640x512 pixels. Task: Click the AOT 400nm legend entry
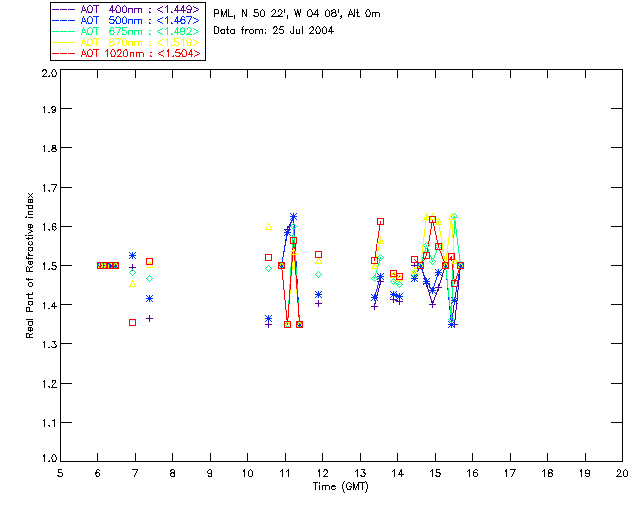click(x=126, y=9)
